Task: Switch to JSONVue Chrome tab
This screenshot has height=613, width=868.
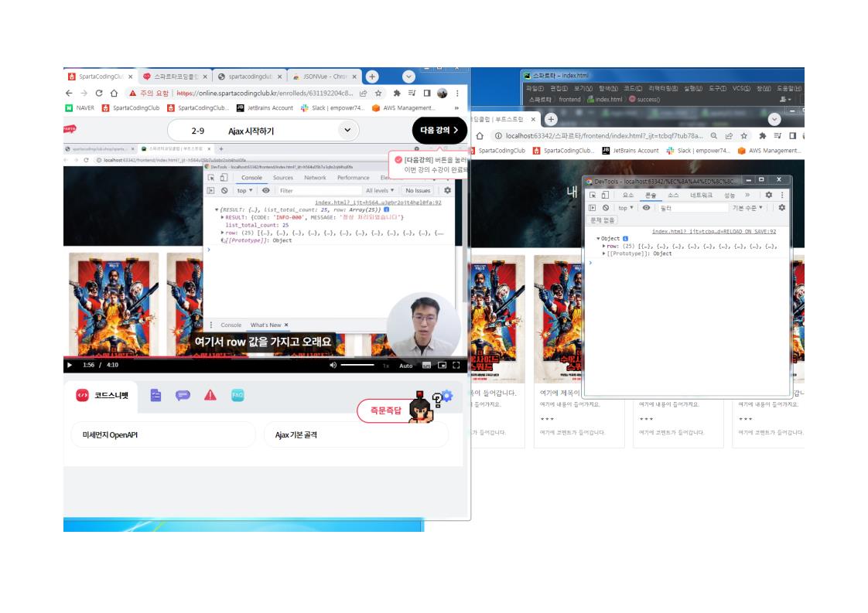Action: [324, 77]
